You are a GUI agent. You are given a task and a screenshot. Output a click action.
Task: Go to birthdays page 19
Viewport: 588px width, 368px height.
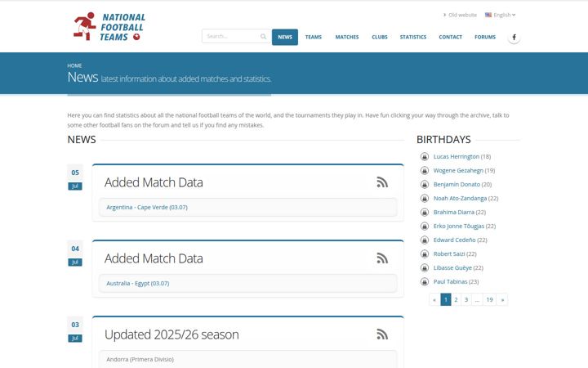coord(489,299)
